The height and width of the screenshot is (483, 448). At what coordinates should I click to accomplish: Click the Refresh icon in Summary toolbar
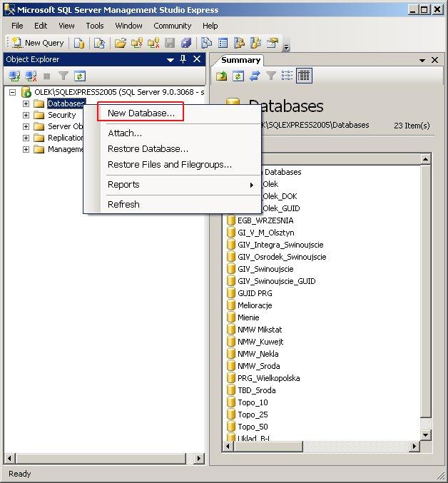pyautogui.click(x=238, y=76)
